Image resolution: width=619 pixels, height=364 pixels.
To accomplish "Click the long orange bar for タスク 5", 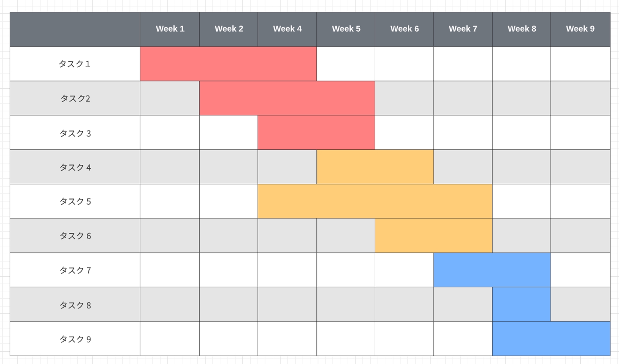I will [375, 201].
